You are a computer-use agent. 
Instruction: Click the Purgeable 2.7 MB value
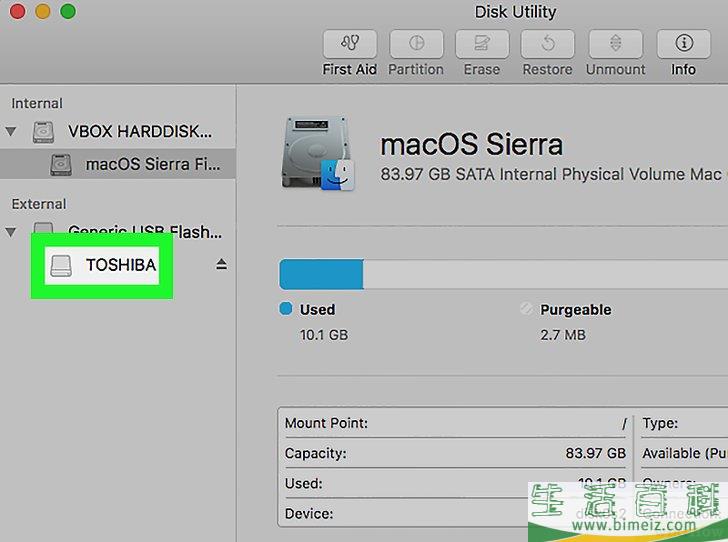tap(563, 335)
